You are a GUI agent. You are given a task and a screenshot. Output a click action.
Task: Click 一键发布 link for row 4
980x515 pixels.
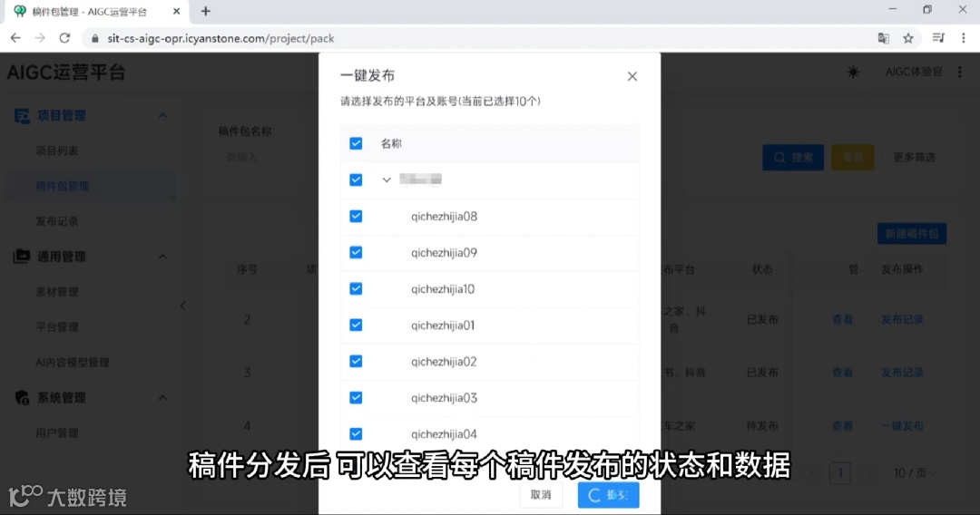(902, 426)
